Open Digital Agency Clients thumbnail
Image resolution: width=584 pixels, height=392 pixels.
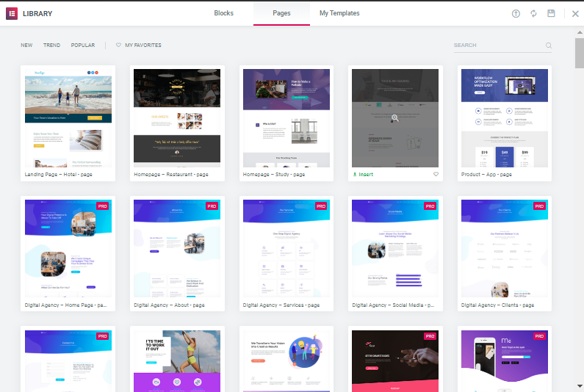[x=505, y=248]
